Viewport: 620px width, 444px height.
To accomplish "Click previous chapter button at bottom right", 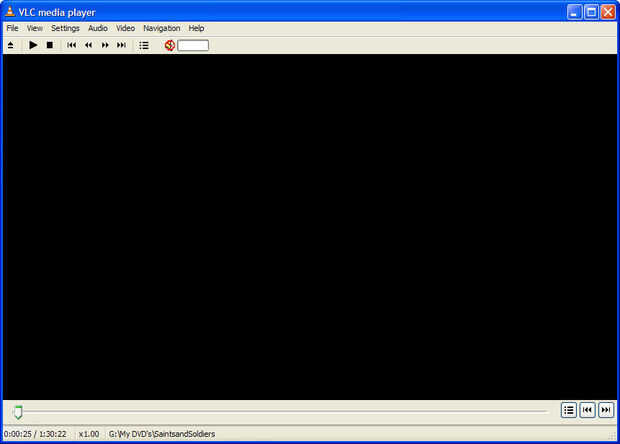I will (x=587, y=410).
